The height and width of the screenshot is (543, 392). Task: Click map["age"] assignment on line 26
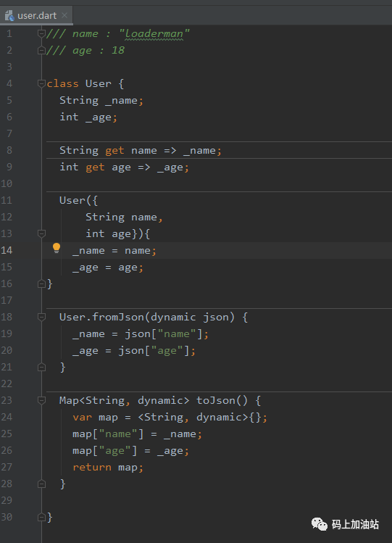coord(130,450)
